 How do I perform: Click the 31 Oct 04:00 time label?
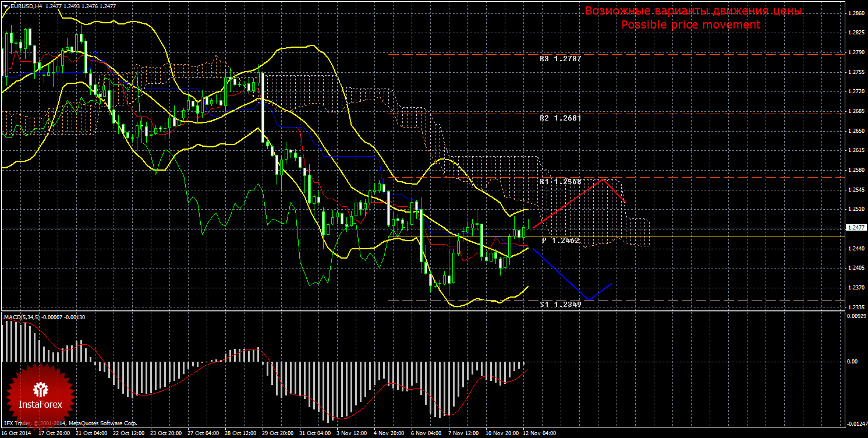[x=314, y=433]
